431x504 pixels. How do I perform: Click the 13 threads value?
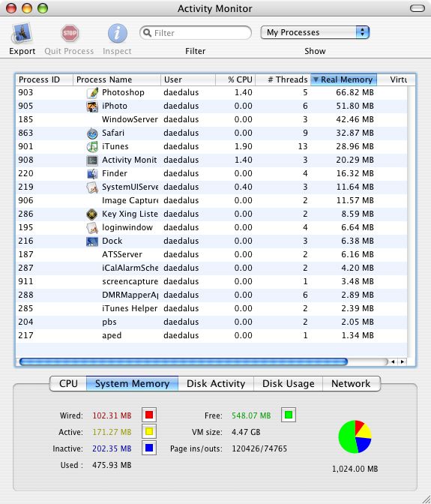[303, 146]
